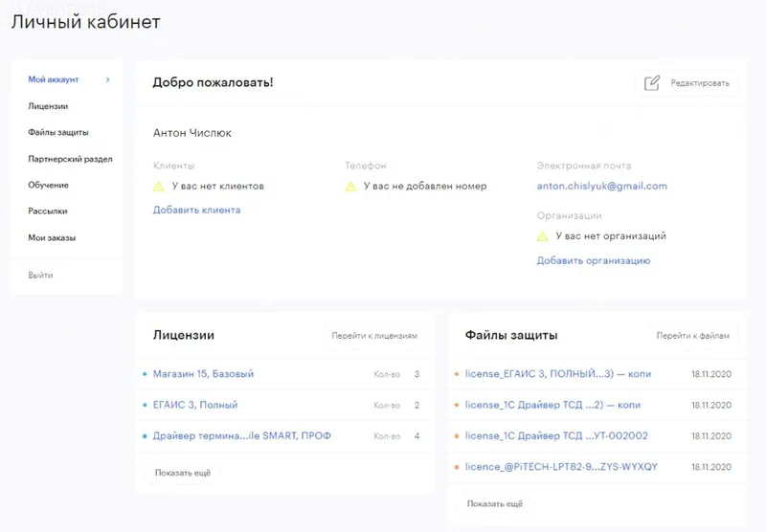Click the Добавить организацию link
This screenshot has height=532, width=766.
point(593,260)
